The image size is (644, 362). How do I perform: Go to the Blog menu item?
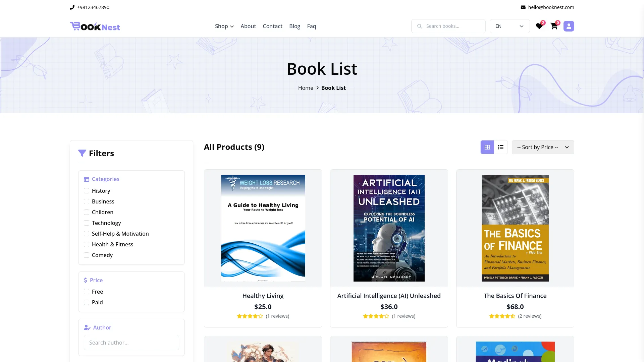[x=294, y=26]
